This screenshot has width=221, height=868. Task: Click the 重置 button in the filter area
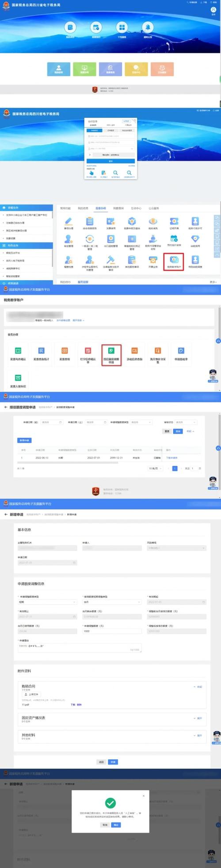pos(167,431)
